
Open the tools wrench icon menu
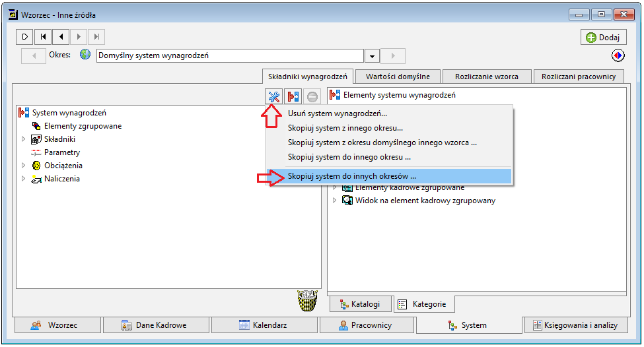(273, 97)
